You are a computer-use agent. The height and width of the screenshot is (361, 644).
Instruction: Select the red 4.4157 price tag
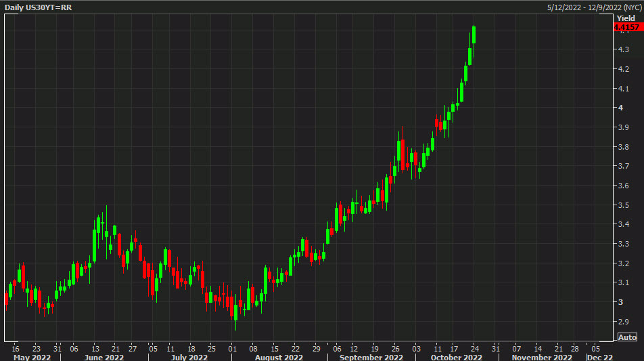[626, 27]
